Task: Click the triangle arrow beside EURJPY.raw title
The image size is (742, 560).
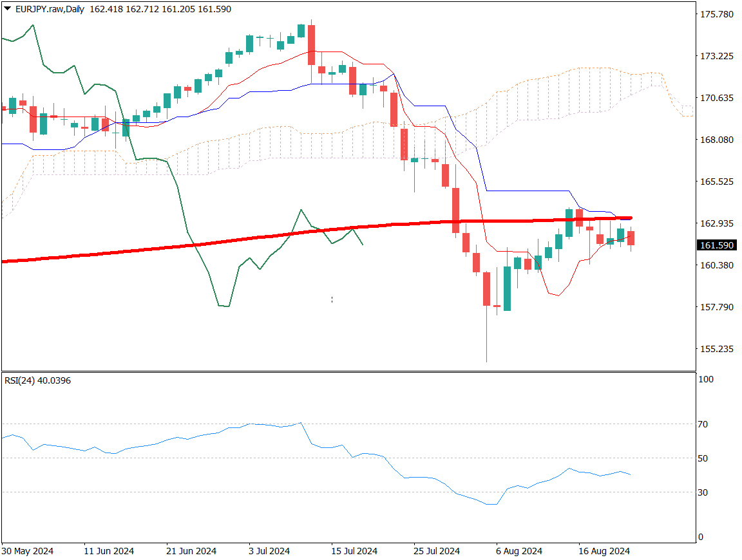Action: (x=7, y=9)
